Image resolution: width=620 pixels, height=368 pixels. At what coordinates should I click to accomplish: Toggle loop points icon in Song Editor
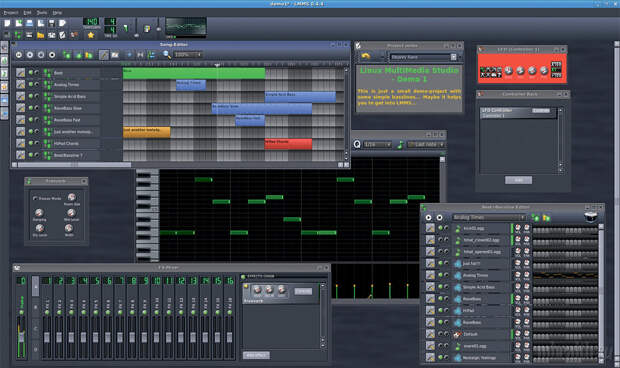click(140, 55)
